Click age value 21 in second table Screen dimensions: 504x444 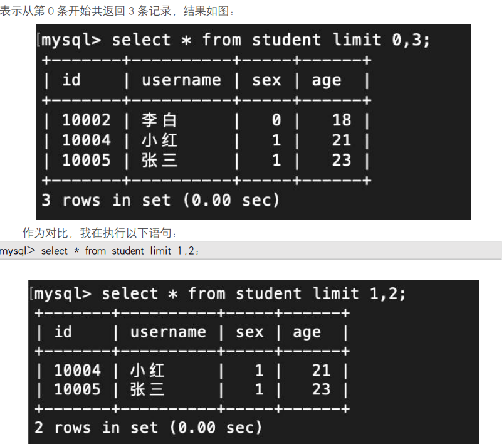coord(321,371)
